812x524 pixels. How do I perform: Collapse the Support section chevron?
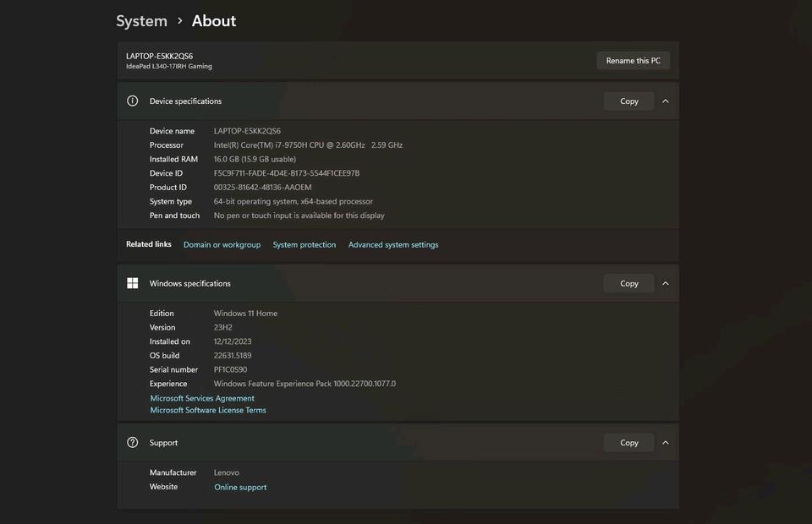pyautogui.click(x=666, y=443)
